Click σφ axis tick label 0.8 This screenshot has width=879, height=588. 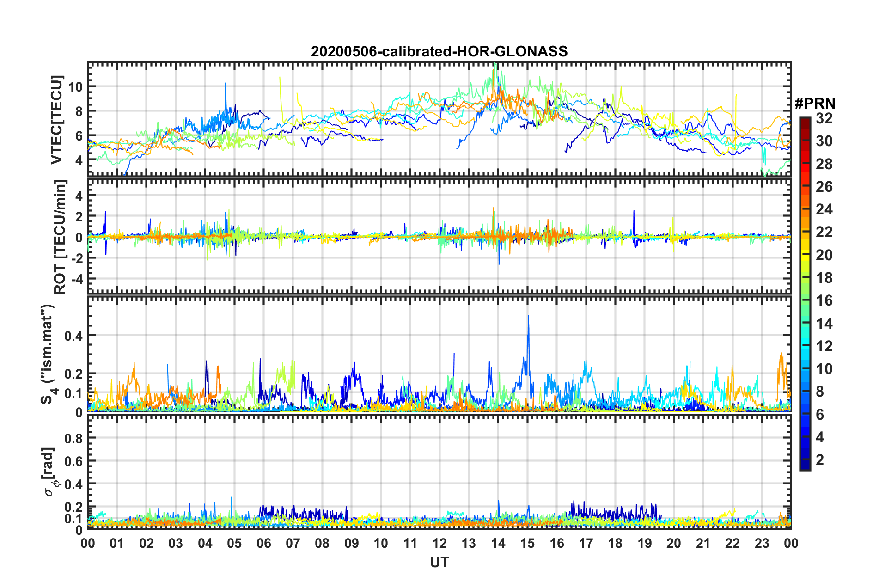(x=73, y=438)
